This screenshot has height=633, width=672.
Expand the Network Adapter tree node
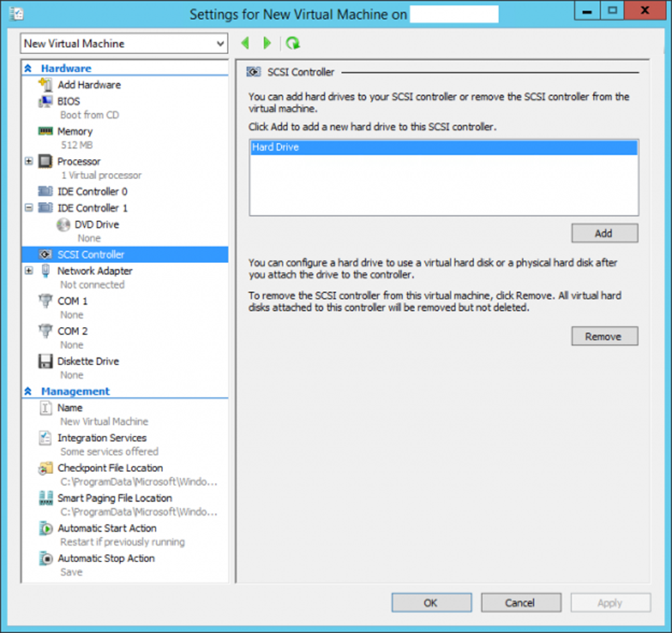click(28, 271)
